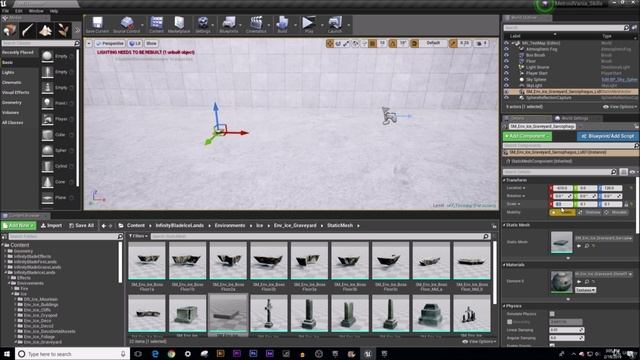Select the Foliage mode icon

(x=63, y=30)
